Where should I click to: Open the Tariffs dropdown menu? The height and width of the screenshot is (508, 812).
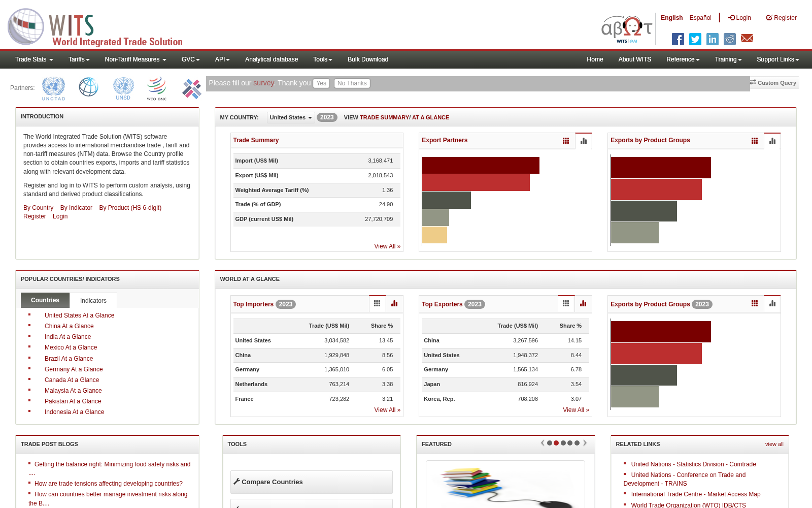[x=79, y=59]
